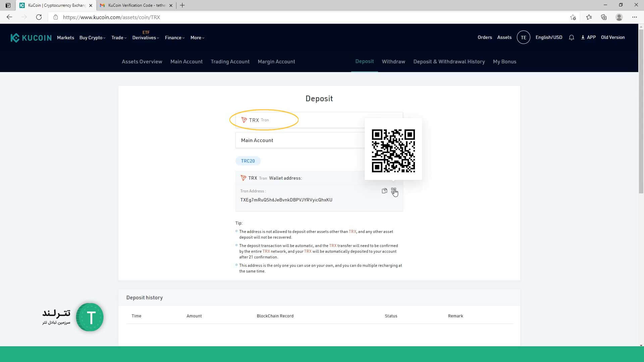The height and width of the screenshot is (362, 644).
Task: Open the notifications bell
Action: [x=572, y=38]
